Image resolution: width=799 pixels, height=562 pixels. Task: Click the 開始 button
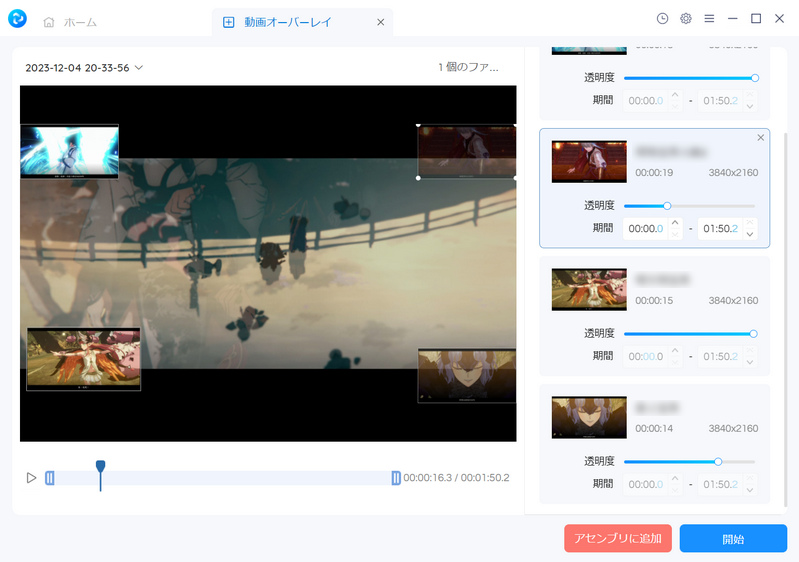click(733, 539)
